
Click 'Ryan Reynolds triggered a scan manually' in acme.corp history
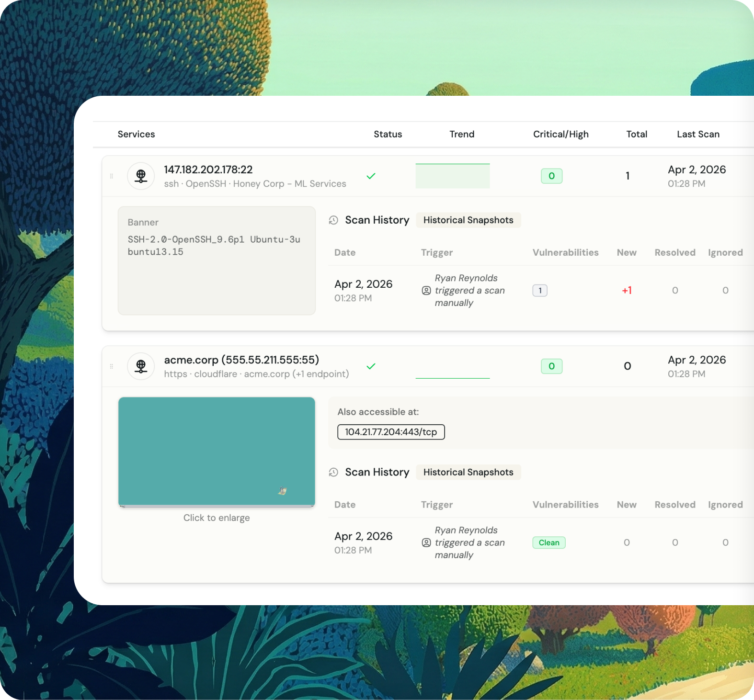click(469, 543)
